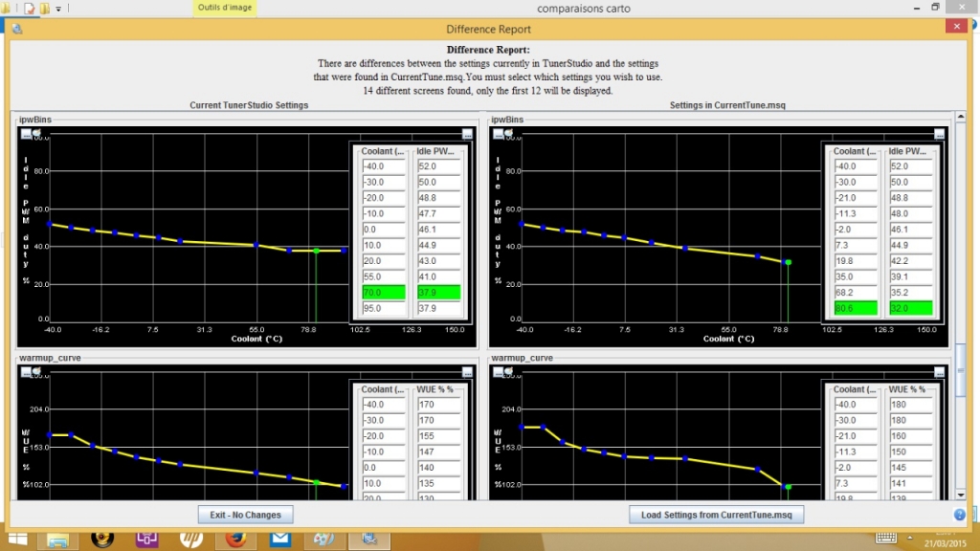Select highlighted 80.6 coolant cell in right ipwBins

click(x=856, y=308)
